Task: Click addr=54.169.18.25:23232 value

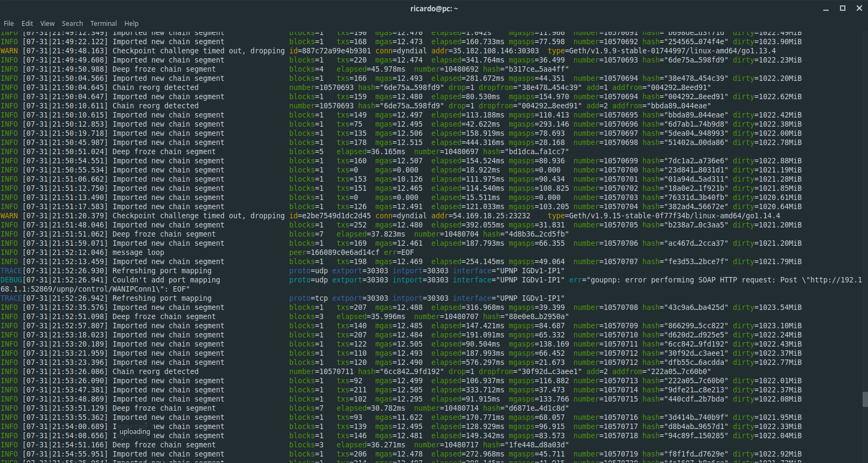Action: coord(481,216)
